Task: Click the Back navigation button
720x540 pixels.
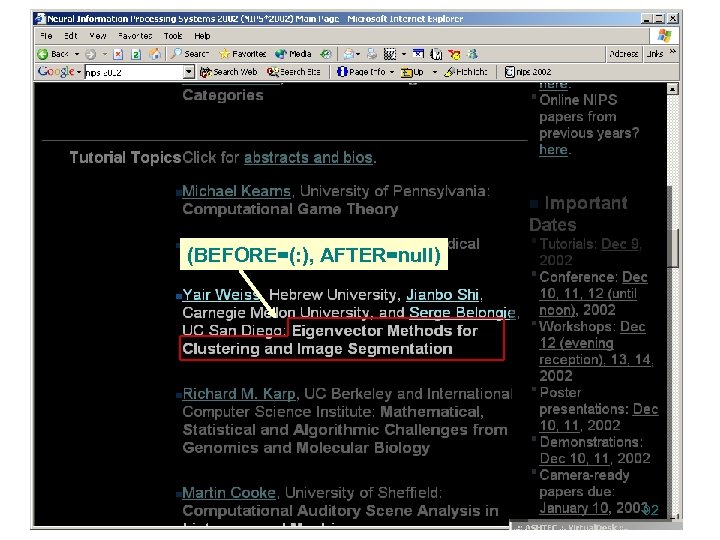Action: tap(53, 54)
